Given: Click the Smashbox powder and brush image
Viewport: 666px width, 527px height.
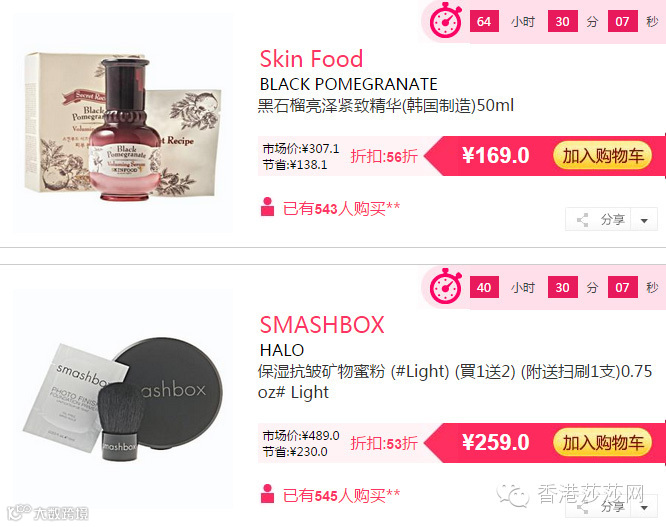Looking at the screenshot, I should [123, 398].
